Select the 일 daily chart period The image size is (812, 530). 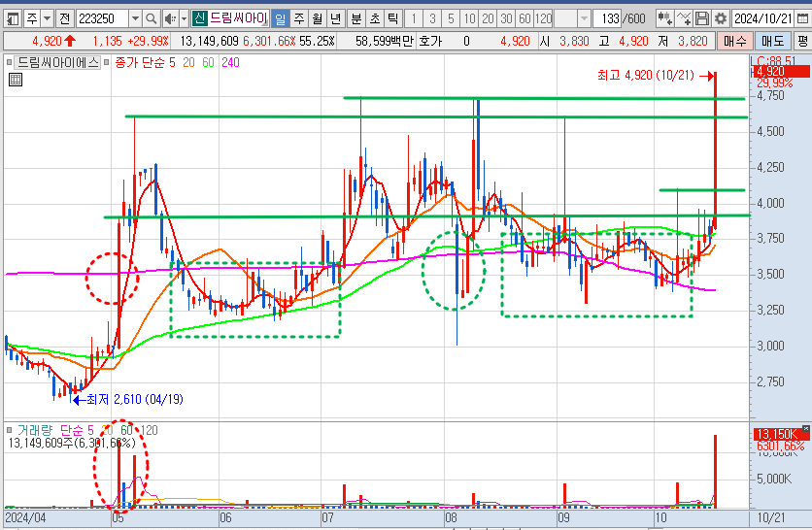coord(280,19)
